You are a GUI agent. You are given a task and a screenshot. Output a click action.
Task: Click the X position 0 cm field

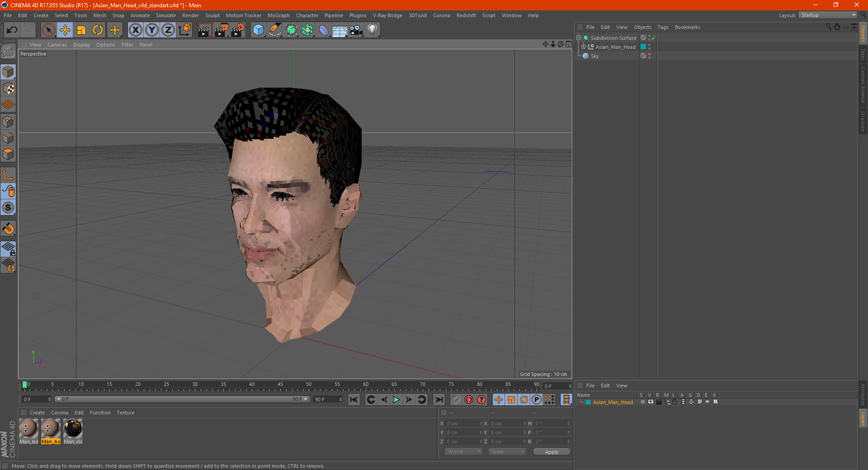pyautogui.click(x=463, y=423)
